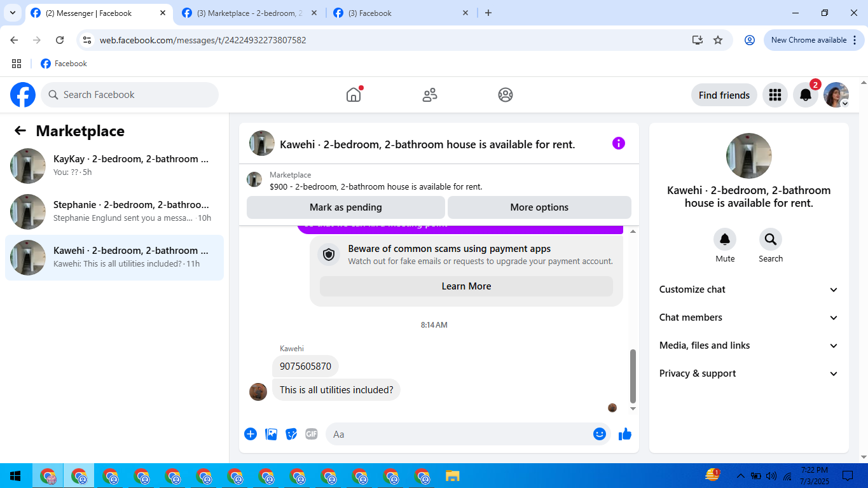Click the conversation header listing thumbnail

(262, 143)
